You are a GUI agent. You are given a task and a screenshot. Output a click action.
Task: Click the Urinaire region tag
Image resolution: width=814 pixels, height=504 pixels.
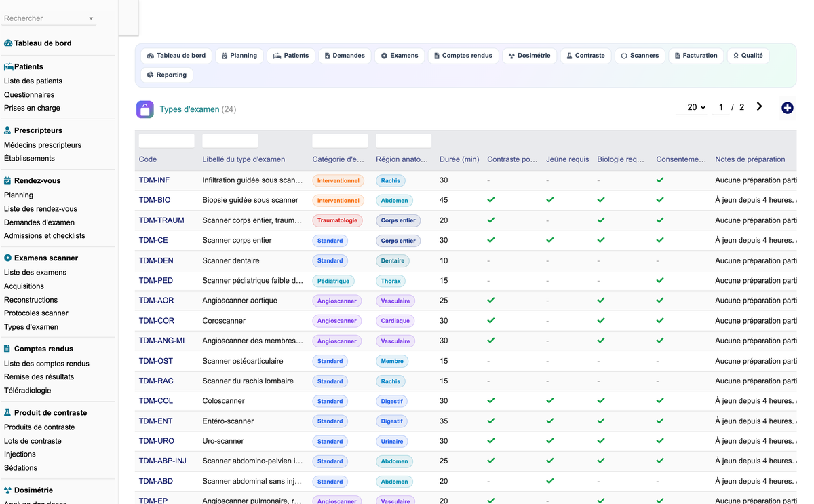(x=392, y=442)
